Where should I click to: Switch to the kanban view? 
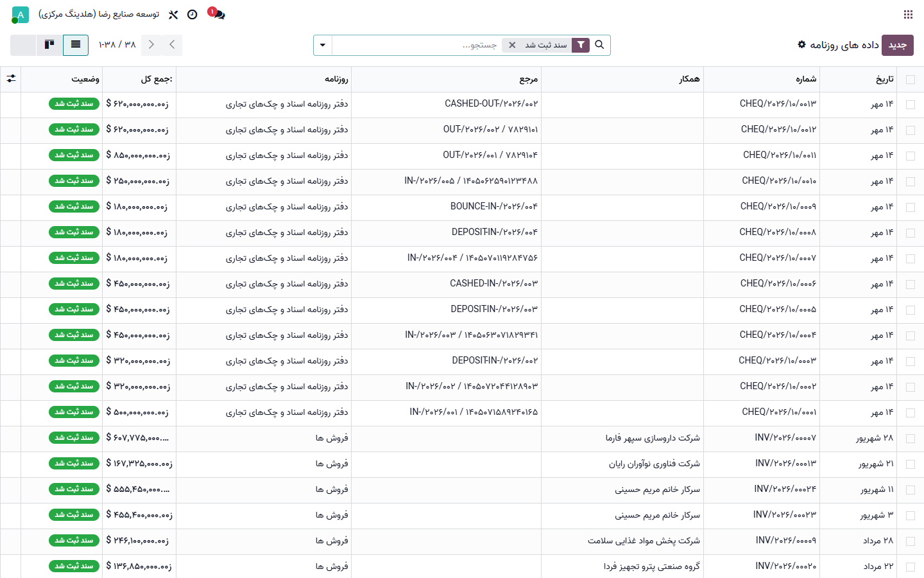(x=49, y=45)
